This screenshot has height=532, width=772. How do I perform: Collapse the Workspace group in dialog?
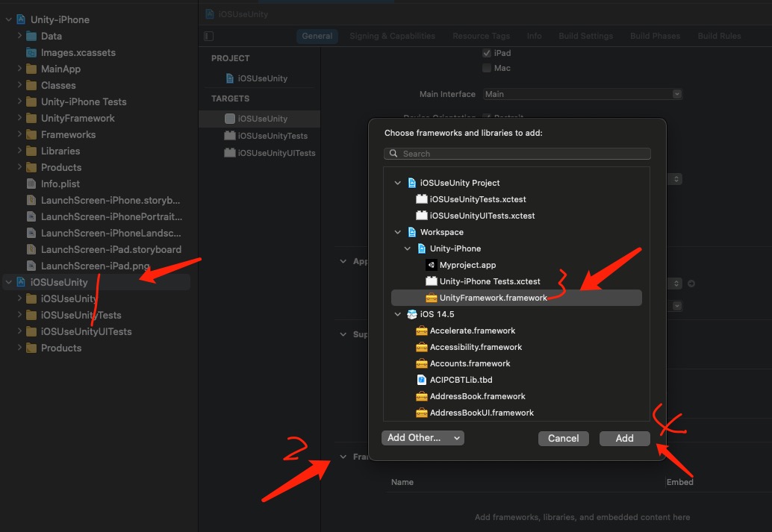pyautogui.click(x=398, y=232)
